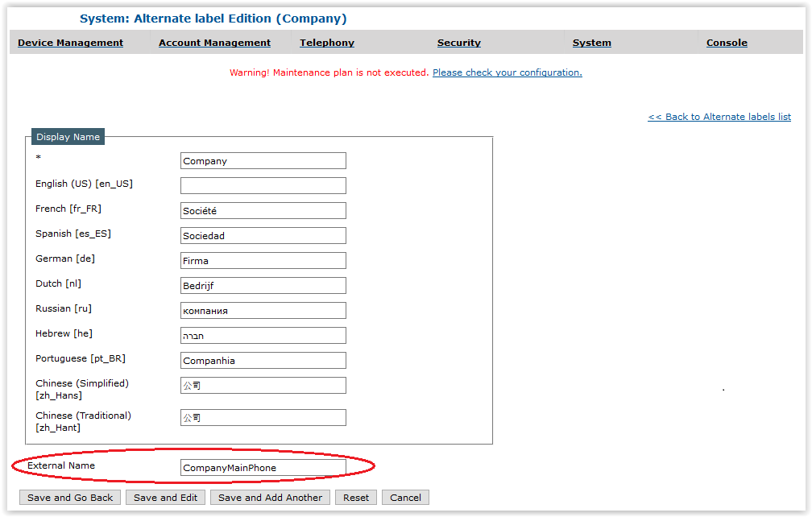
Task: Reset the form with Reset button
Action: pos(356,498)
